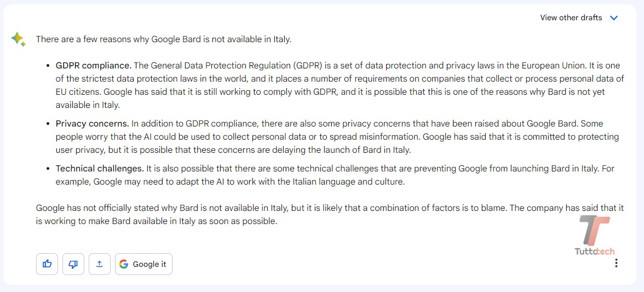
Task: Click the bold "GDPR compliance." heading
Action: (94, 66)
